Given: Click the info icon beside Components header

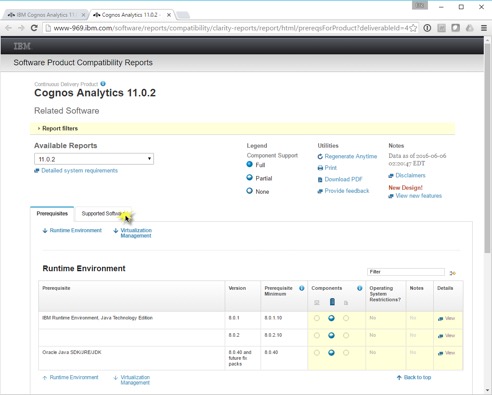Looking at the screenshot, I should click(360, 288).
